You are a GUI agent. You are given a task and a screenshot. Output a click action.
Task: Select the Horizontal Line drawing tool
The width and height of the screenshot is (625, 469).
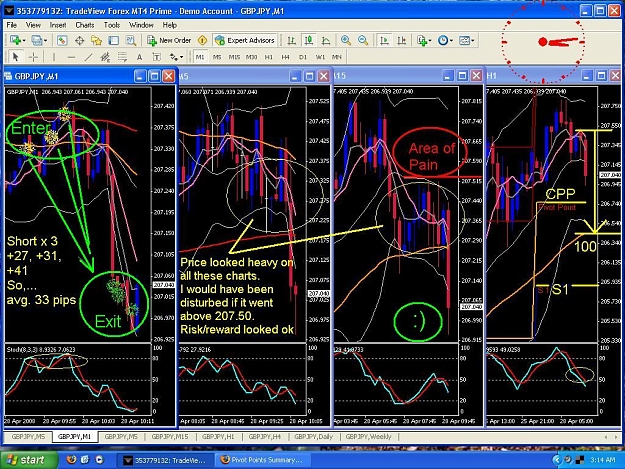[x=71, y=57]
